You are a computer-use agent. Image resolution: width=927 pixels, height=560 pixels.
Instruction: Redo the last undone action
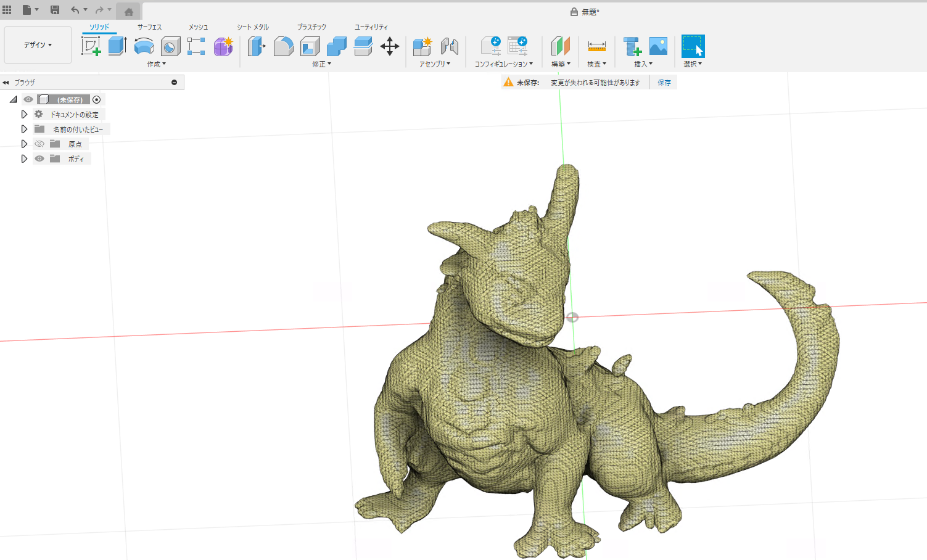coord(99,10)
